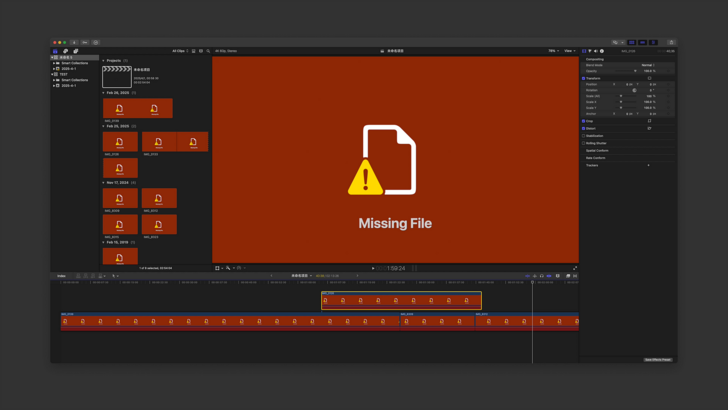This screenshot has height=410, width=728.
Task: Click the import media arrow button
Action: [74, 43]
